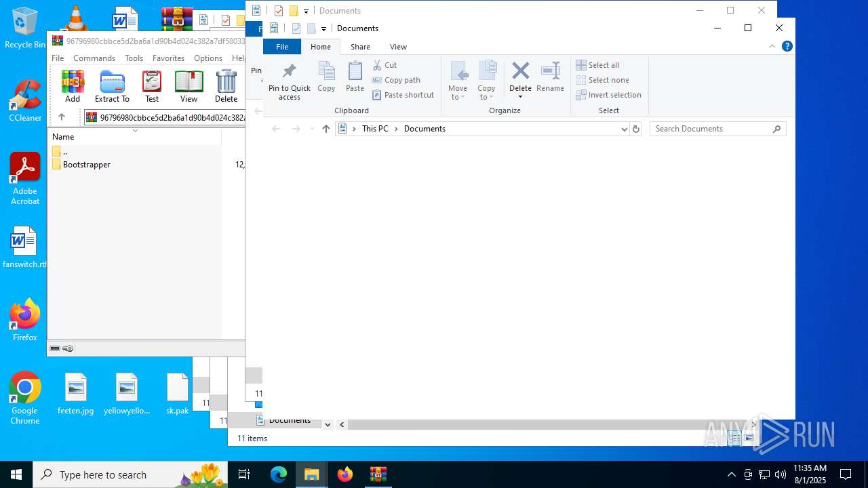The height and width of the screenshot is (488, 868).
Task: Click This PC in address breadcrumb
Action: click(x=375, y=129)
